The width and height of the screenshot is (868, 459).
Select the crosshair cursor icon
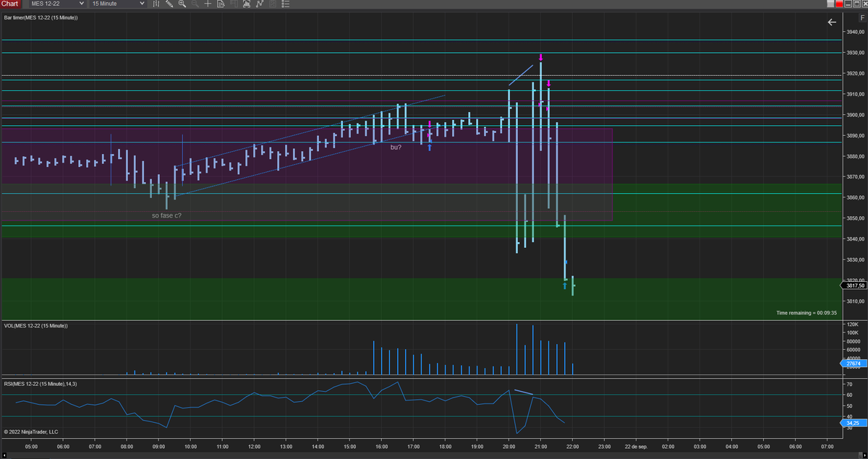208,4
